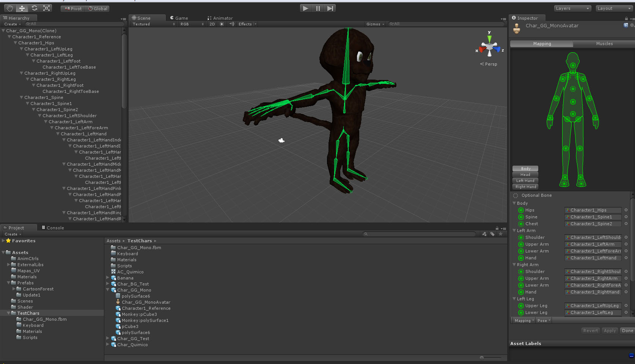Expand the Char_Quimico asset
Viewport: 635px width, 364px height.
108,345
